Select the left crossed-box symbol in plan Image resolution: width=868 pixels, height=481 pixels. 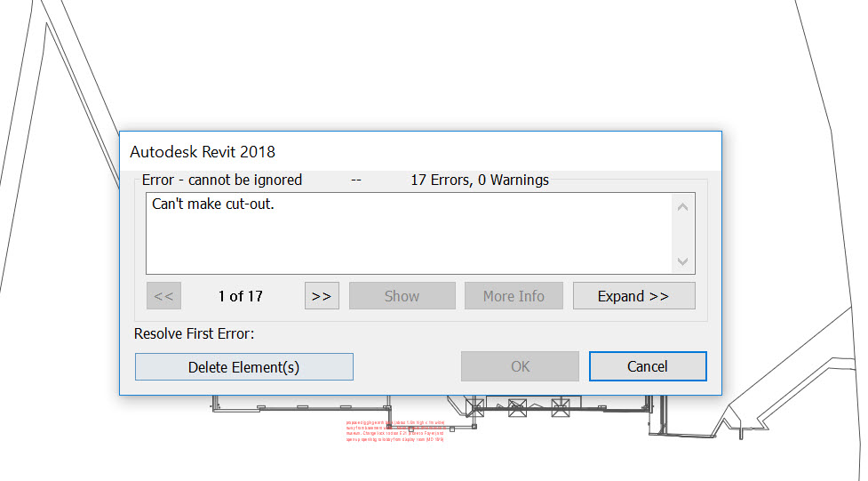[474, 407]
